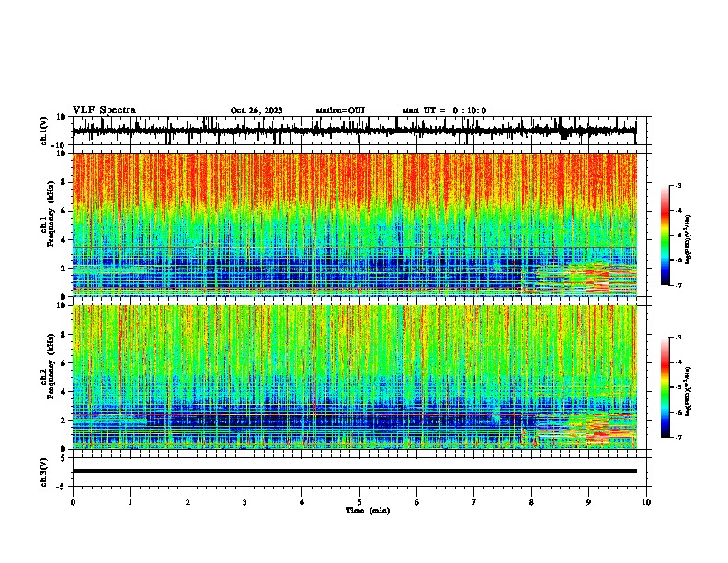Click the ch.2 color bar log(PSD) label
Screen dimensions: 728x563
pyautogui.click(x=688, y=391)
